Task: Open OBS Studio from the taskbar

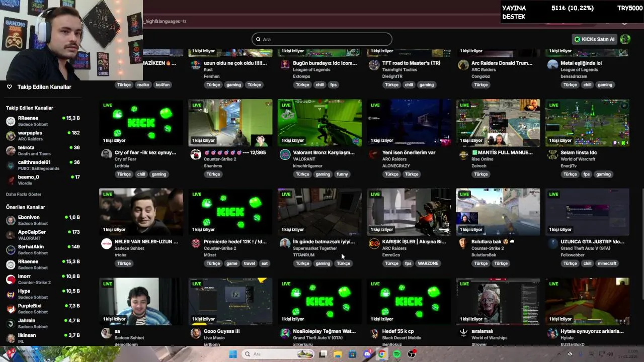Action: [x=412, y=354]
